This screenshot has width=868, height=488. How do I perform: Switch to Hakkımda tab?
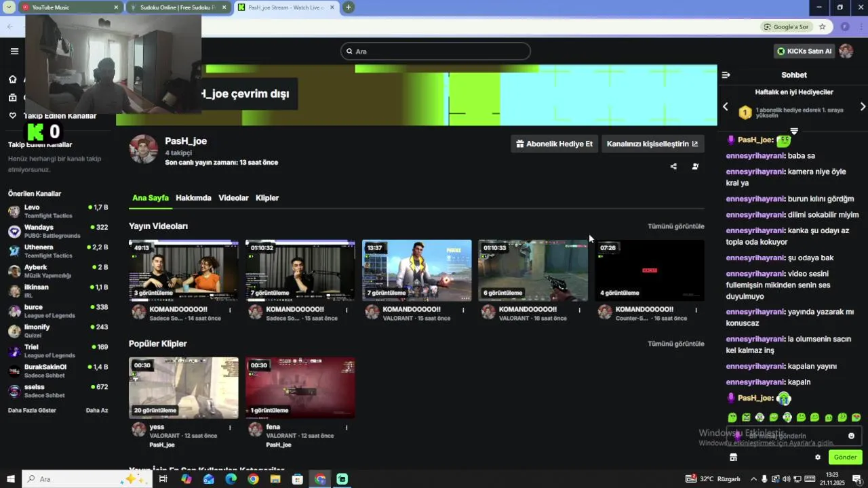coord(193,198)
